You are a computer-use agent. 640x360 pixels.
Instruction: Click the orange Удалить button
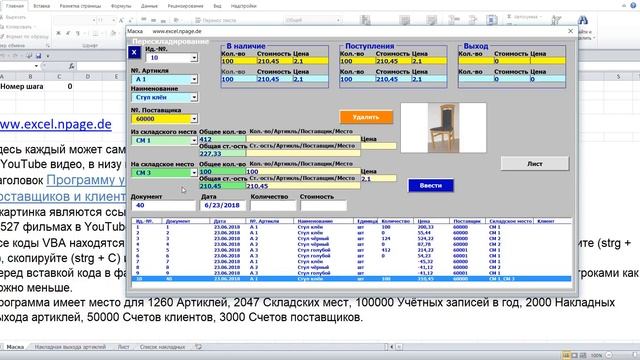[x=366, y=117]
